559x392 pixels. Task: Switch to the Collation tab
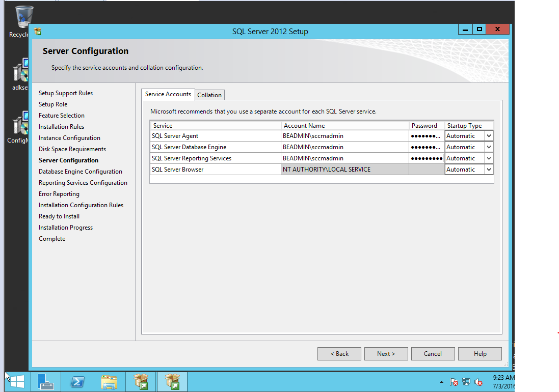click(x=209, y=95)
